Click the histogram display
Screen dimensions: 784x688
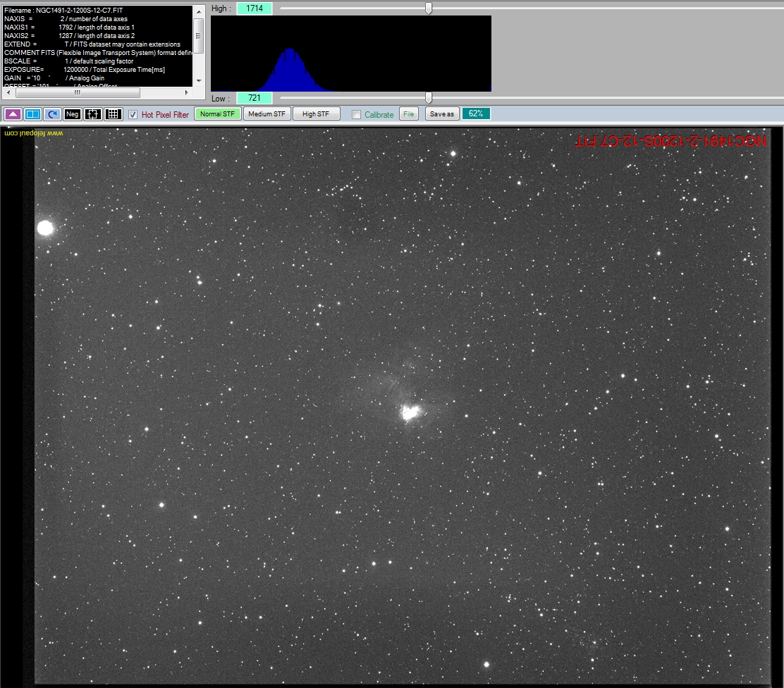(351, 54)
